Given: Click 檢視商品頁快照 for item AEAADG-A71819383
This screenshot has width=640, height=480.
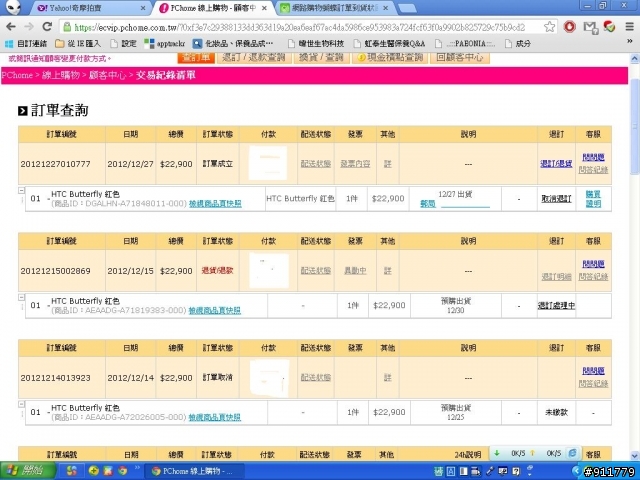Looking at the screenshot, I should point(215,311).
